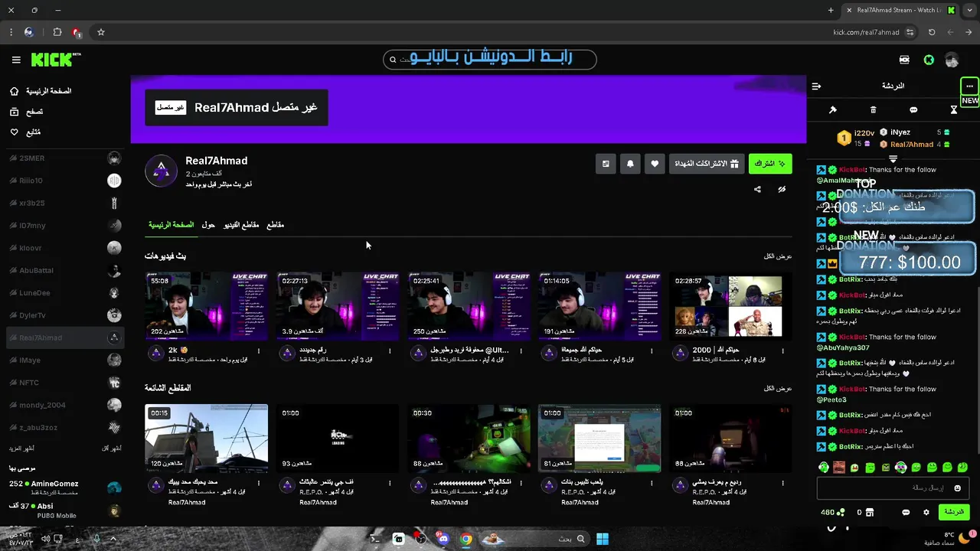This screenshot has height=551, width=980.
Task: Open the hamburger sidebar menu
Action: (16, 60)
